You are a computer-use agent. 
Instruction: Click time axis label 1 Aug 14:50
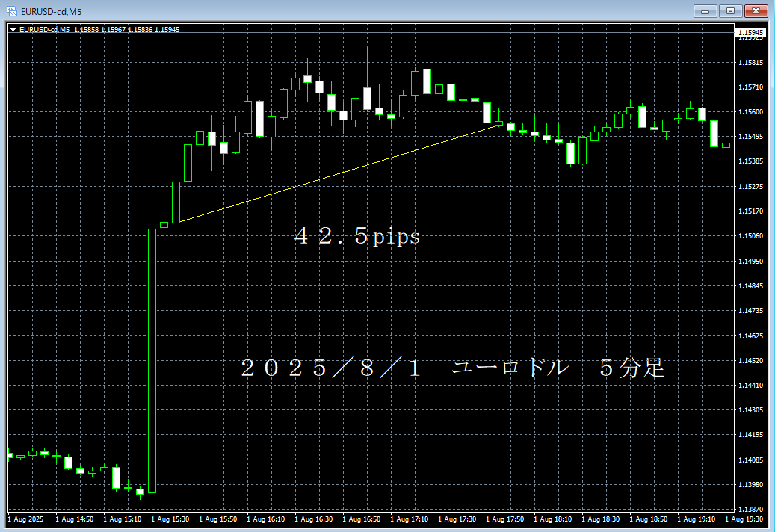pos(74,519)
